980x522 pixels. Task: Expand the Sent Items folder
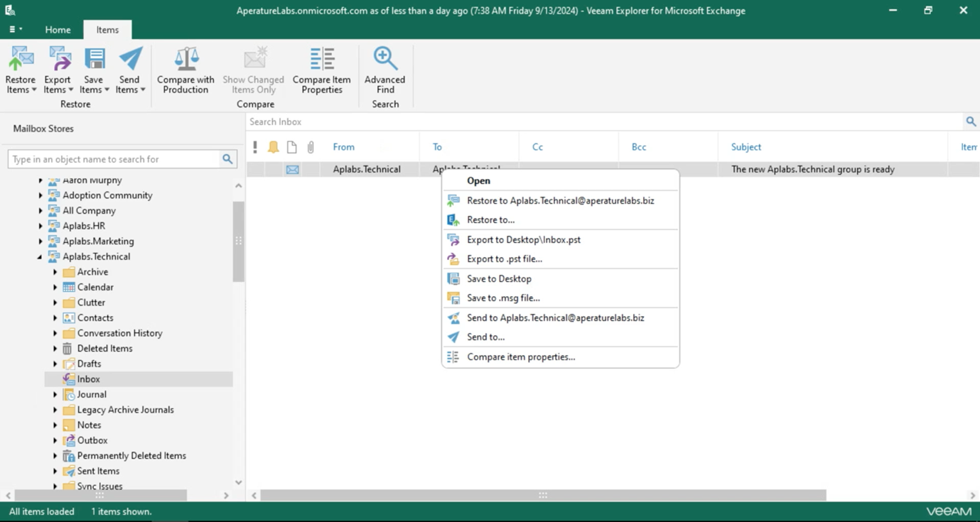pos(55,471)
